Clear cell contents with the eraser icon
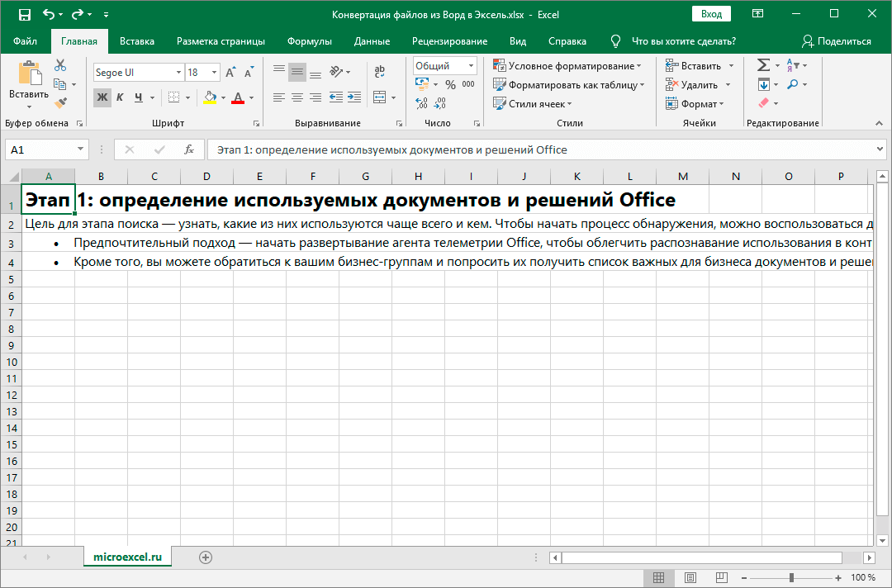This screenshot has height=588, width=892. pyautogui.click(x=763, y=103)
